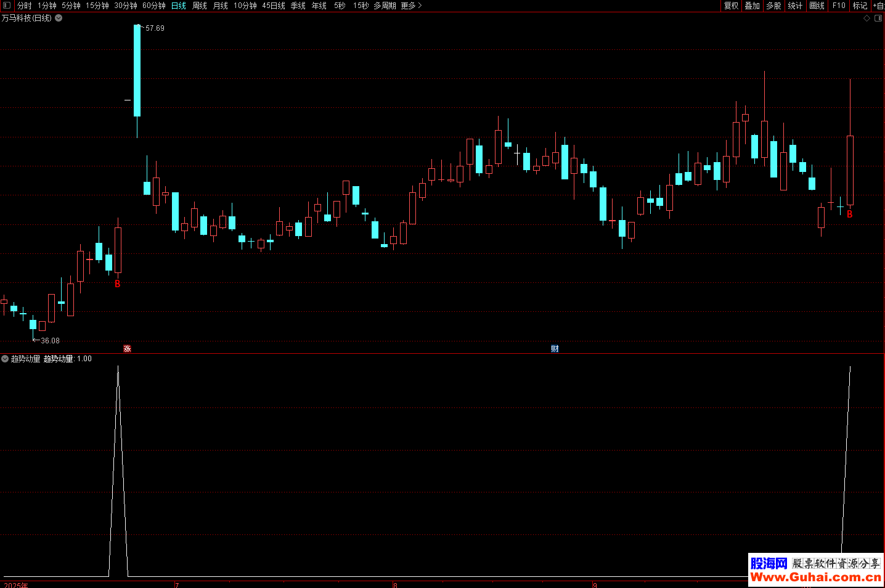Select the 60分钟 period tab
The height and width of the screenshot is (588, 885).
(x=153, y=6)
